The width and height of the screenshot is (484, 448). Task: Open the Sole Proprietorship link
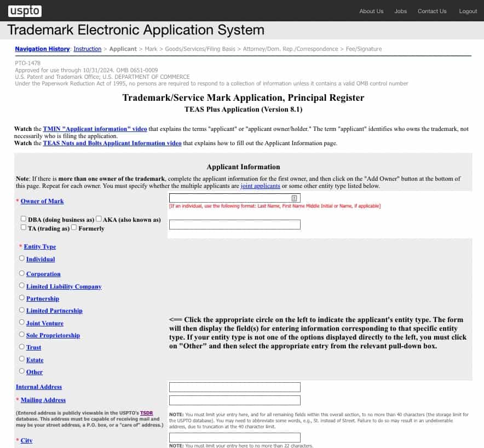click(x=53, y=335)
